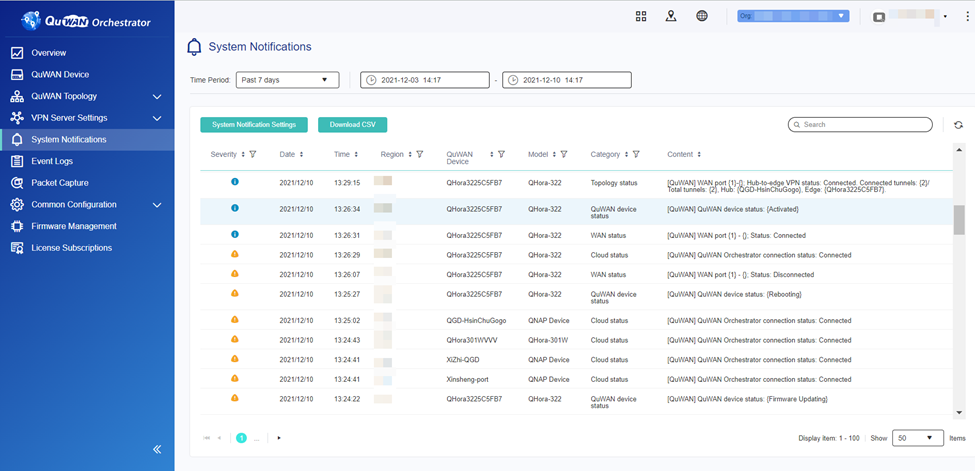
Task: Click the info severity icon for 13:29:15 row
Action: (x=234, y=182)
